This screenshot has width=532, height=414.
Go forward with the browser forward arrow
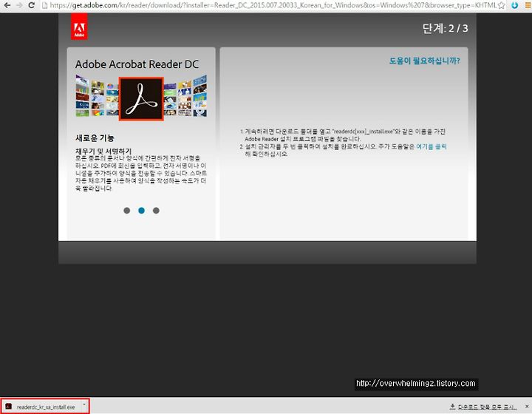[x=19, y=5]
